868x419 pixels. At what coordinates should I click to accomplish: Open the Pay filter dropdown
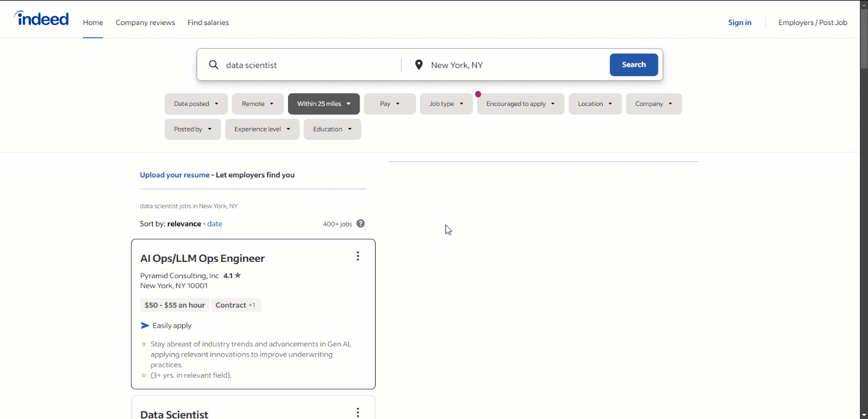point(389,104)
